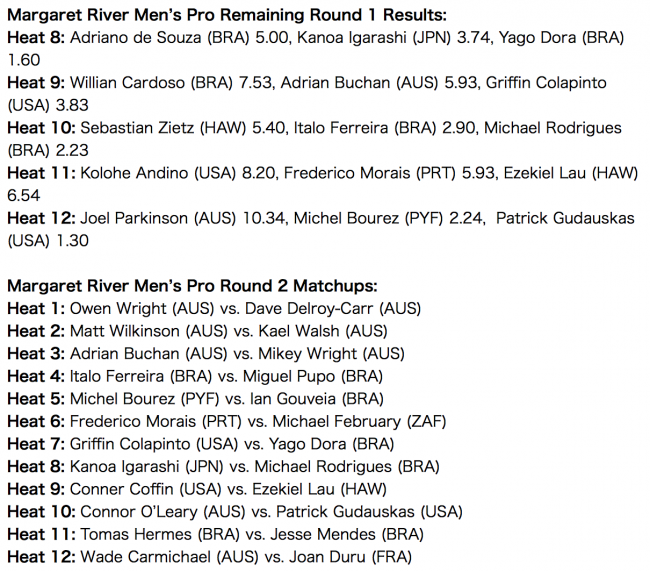Select Griffin Colapinto vs. Yago Dora line
This screenshot has width=650, height=571.
click(x=201, y=444)
